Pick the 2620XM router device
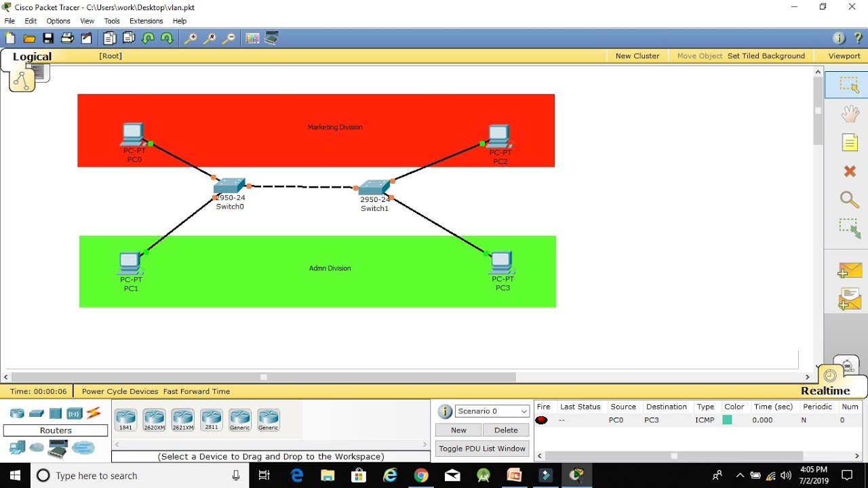Image resolution: width=868 pixels, height=488 pixels. pos(154,420)
